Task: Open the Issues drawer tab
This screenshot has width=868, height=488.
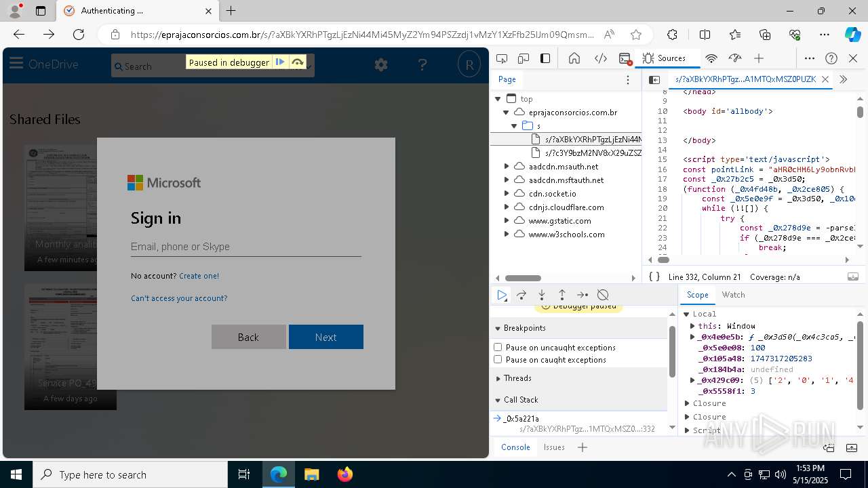Action: 554,447
